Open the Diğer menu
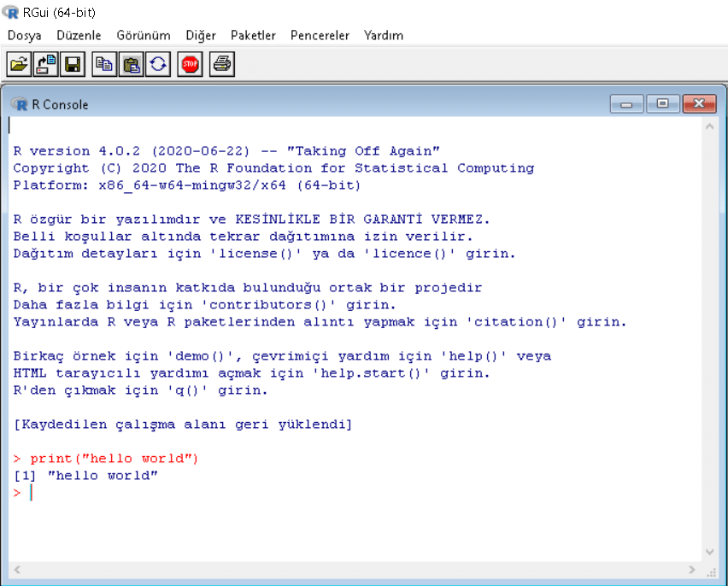Viewport: 728px width, 586px height. [x=196, y=36]
